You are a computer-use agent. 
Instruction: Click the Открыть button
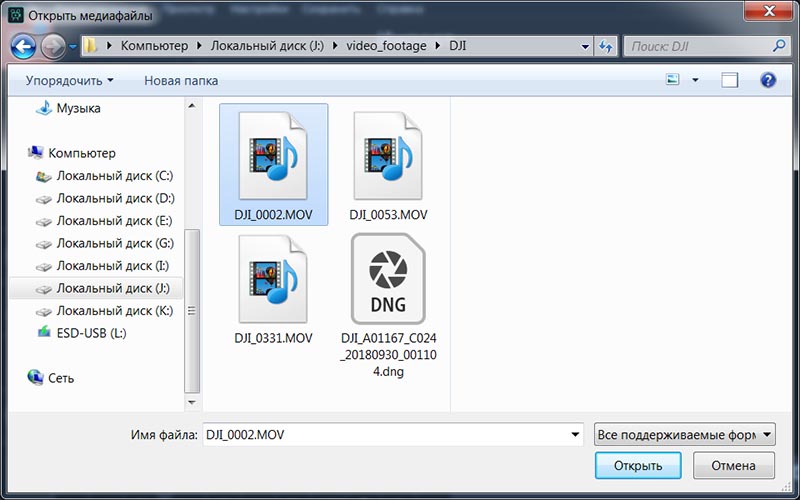(638, 465)
